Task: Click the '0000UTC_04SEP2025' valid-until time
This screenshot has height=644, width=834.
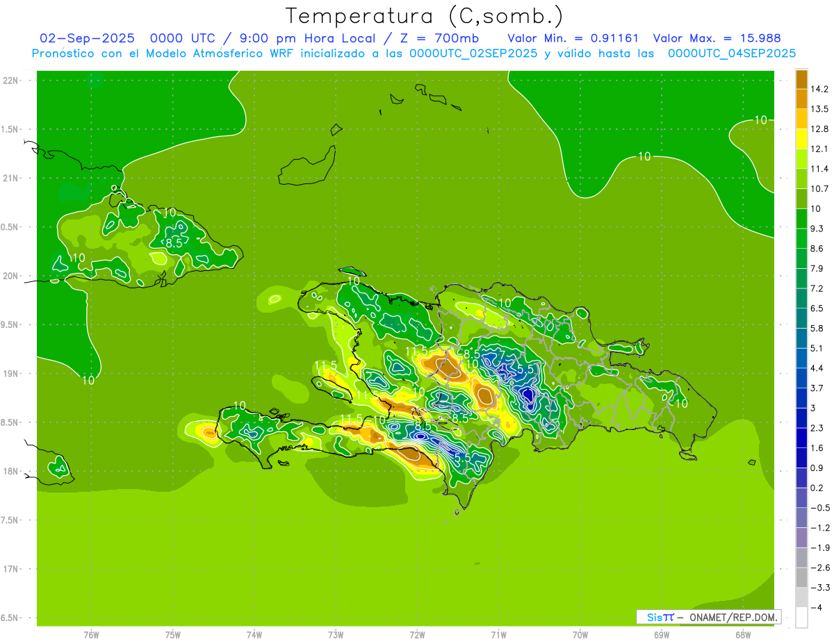Action: [x=731, y=53]
